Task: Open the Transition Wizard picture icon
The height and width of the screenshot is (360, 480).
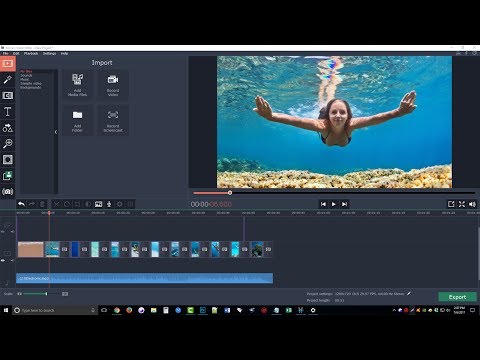Action: point(99,204)
